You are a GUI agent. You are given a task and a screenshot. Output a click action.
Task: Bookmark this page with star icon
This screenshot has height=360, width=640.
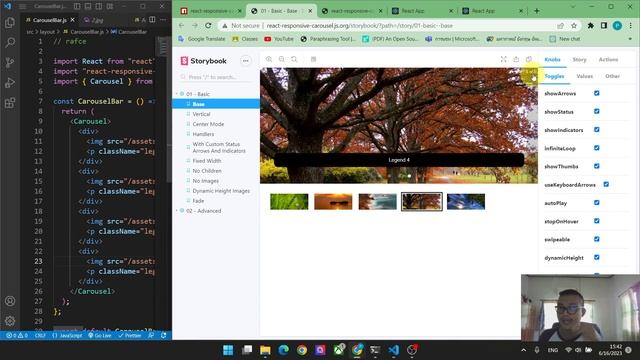(574, 25)
